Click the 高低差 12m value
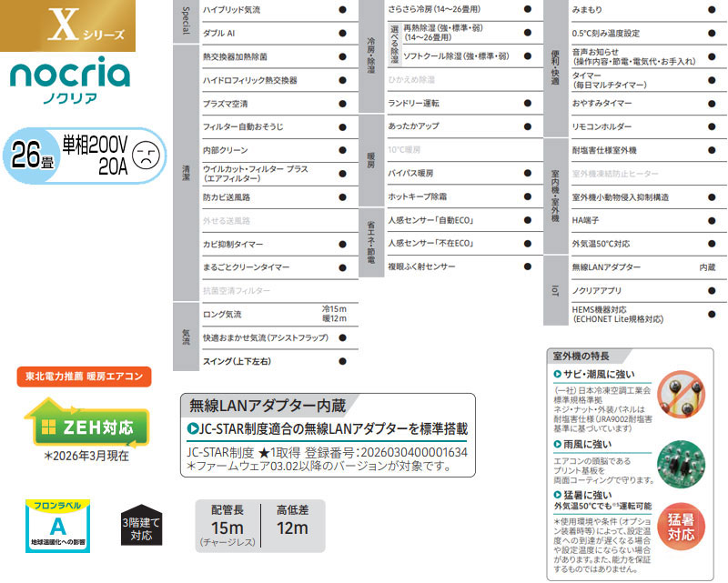The width and height of the screenshot is (728, 583). pos(292,528)
